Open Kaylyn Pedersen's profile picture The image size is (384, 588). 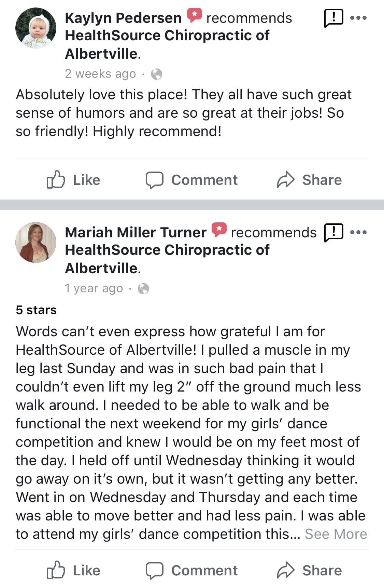[x=36, y=28]
